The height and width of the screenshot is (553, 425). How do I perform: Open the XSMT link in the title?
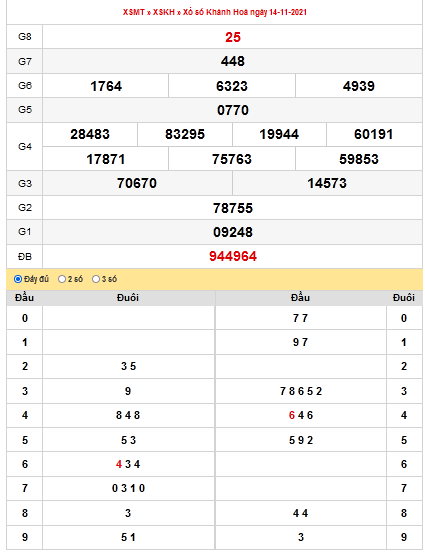tap(134, 12)
